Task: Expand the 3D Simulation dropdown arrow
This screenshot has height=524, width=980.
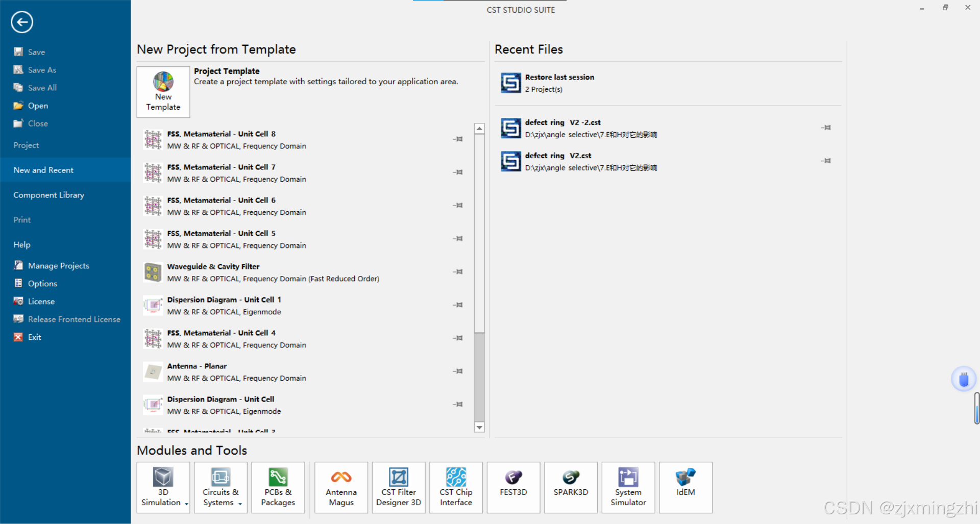Action: click(x=186, y=504)
